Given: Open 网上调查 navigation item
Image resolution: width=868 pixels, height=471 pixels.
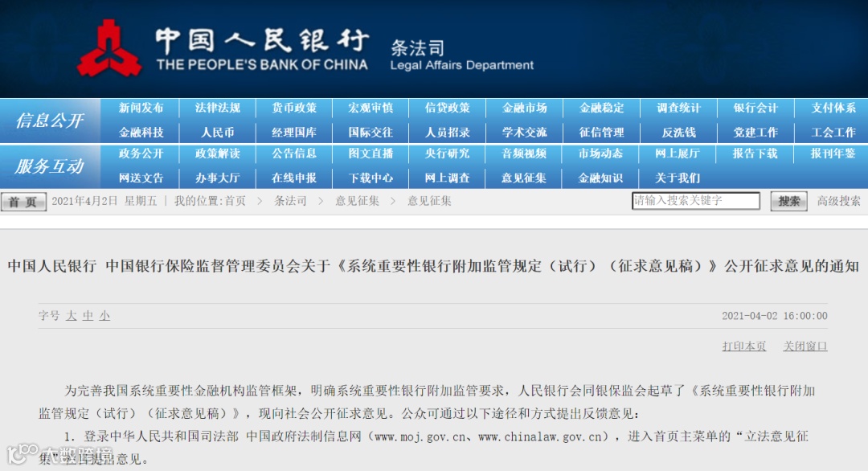Looking at the screenshot, I should tap(448, 178).
